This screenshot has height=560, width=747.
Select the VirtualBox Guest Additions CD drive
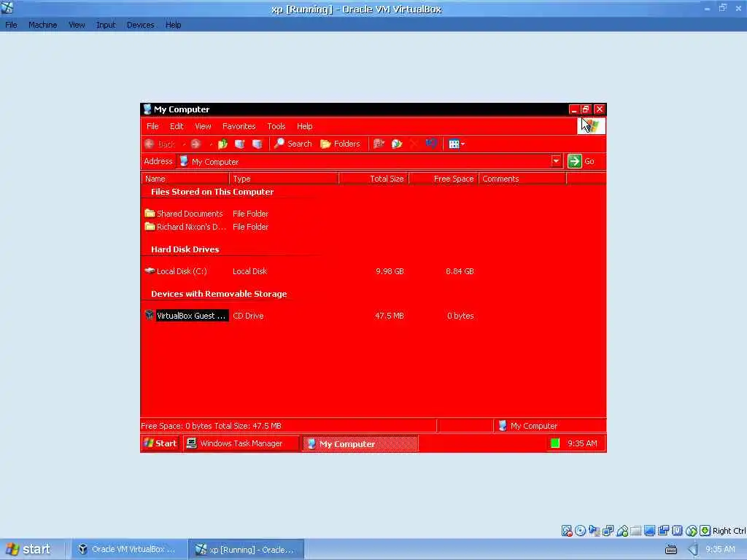[x=186, y=315]
